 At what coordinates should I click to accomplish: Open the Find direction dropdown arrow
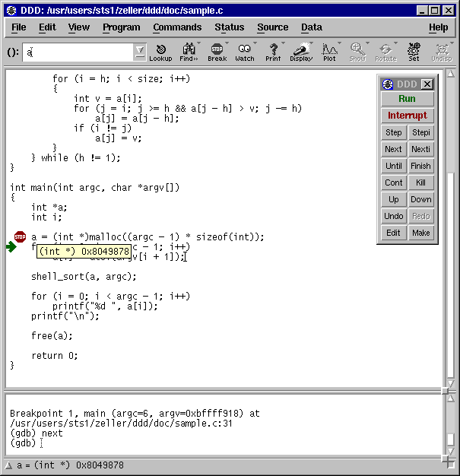pos(199,43)
